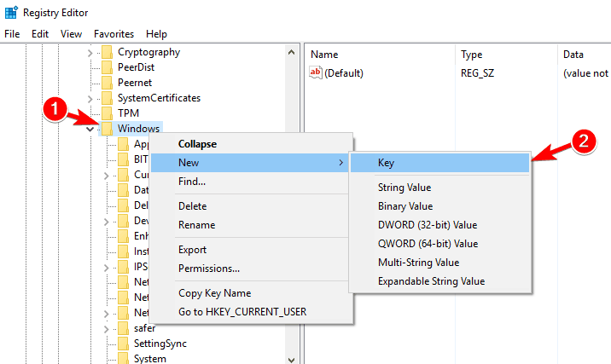Select the PeerDist folder icon

[107, 67]
